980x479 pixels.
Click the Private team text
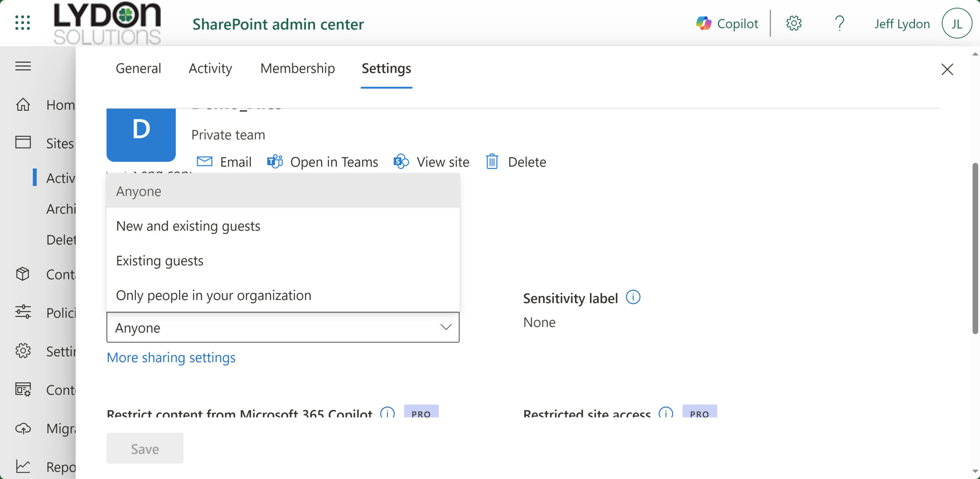tap(228, 135)
